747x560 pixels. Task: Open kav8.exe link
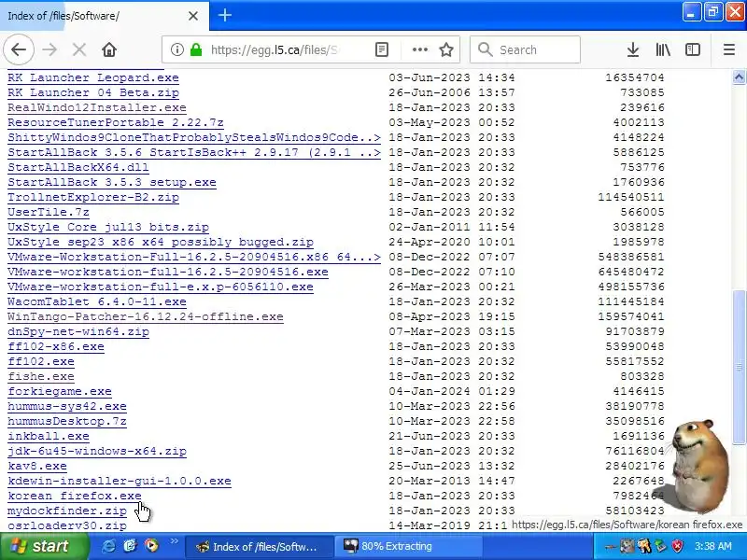37,466
